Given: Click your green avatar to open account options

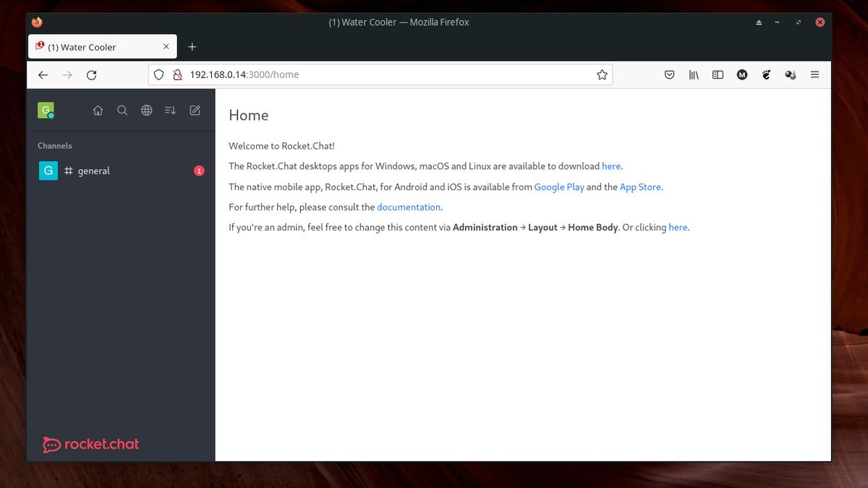Looking at the screenshot, I should 46,110.
